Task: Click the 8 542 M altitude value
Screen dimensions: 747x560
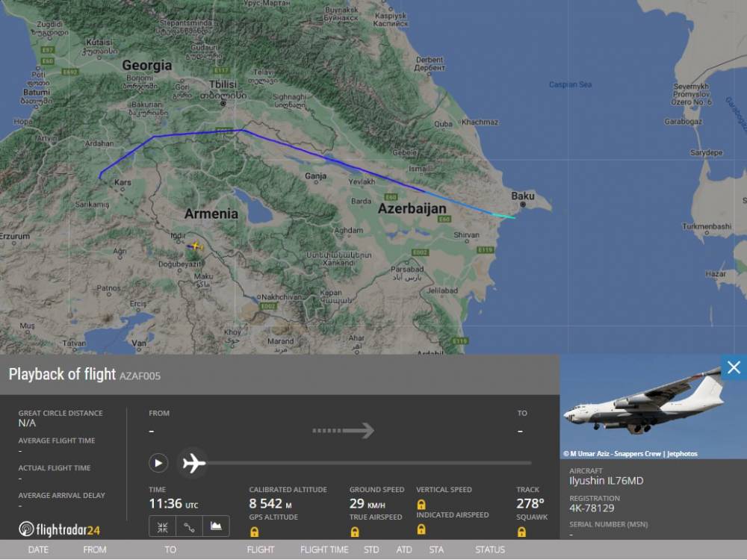Action: click(270, 504)
